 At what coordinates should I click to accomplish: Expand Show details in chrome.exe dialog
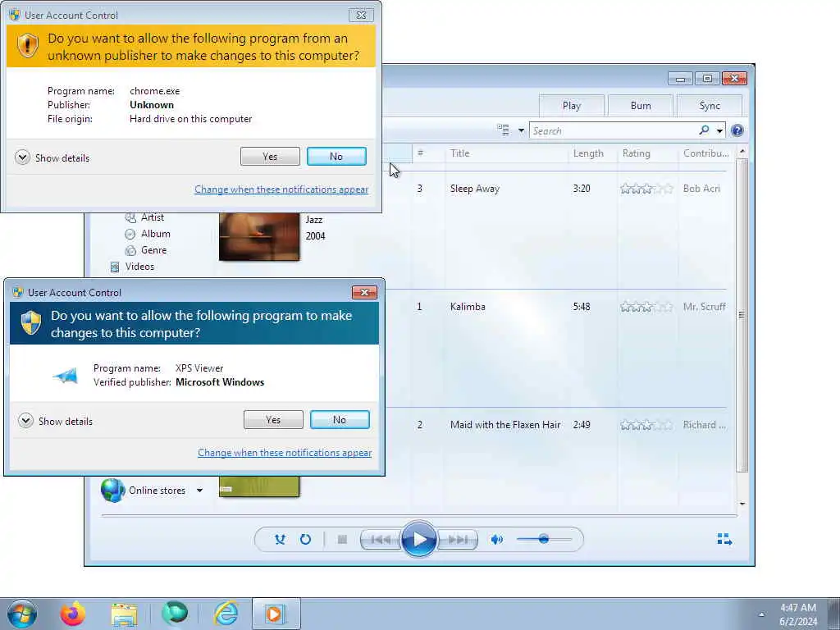tap(52, 158)
